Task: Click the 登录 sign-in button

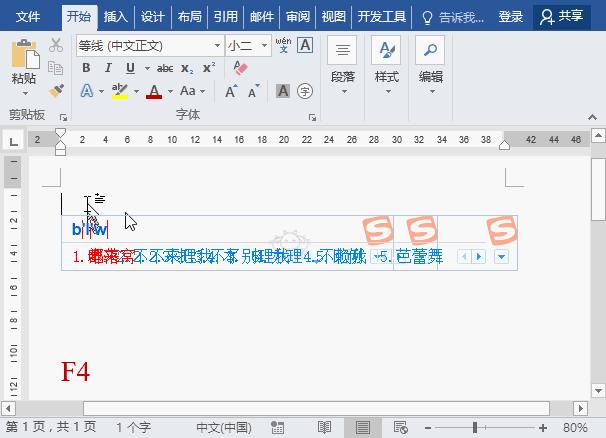Action: tap(511, 17)
